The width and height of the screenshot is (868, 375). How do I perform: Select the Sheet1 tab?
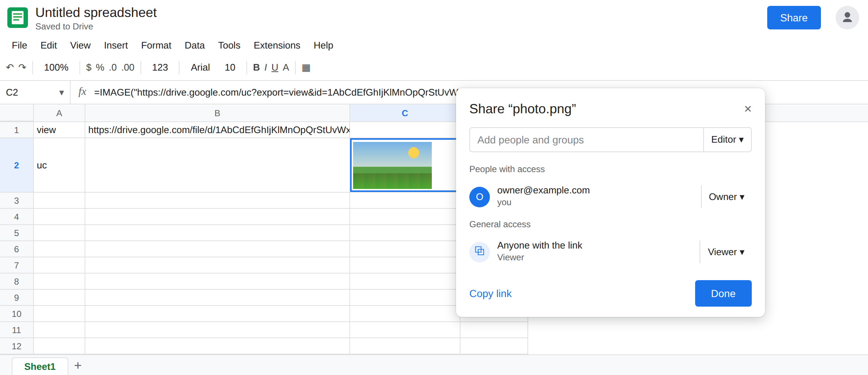40,366
